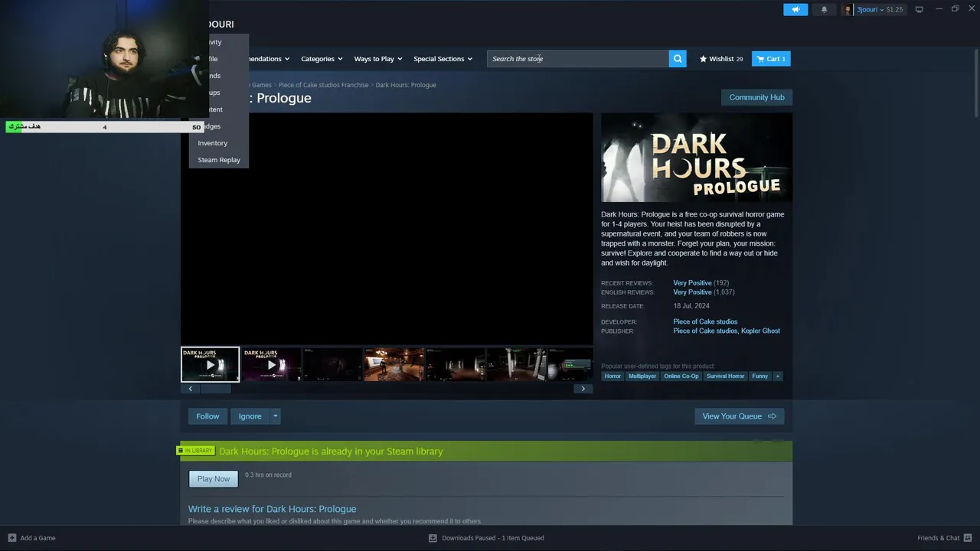Screen dimensions: 980x551
Task: Click the Dark Hours Prologue header image
Action: pyautogui.click(x=697, y=158)
